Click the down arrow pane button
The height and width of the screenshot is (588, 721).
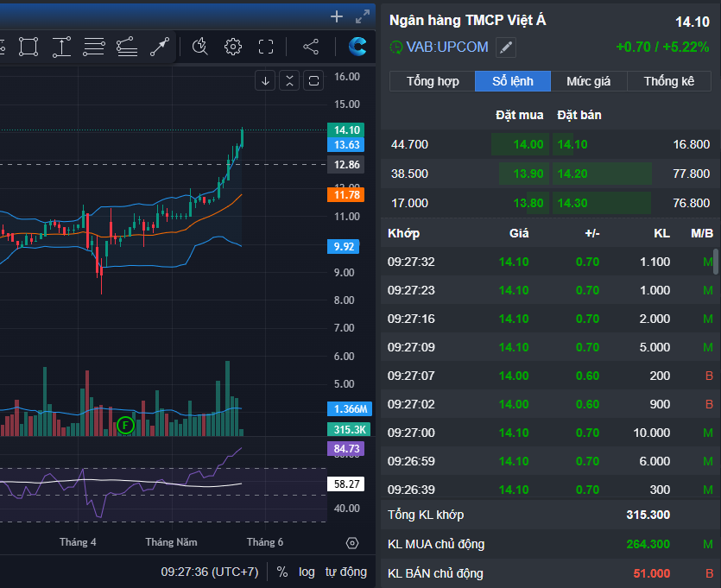click(265, 81)
